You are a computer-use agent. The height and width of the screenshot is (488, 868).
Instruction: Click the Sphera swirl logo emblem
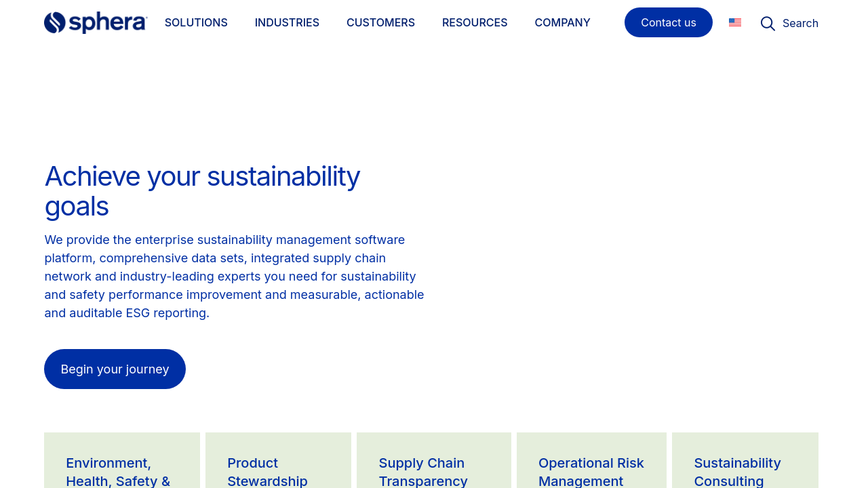(55, 22)
